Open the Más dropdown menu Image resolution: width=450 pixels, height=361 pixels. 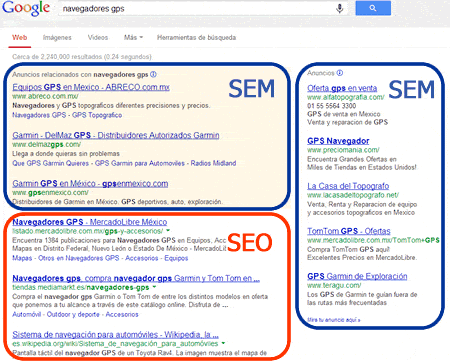pos(133,37)
